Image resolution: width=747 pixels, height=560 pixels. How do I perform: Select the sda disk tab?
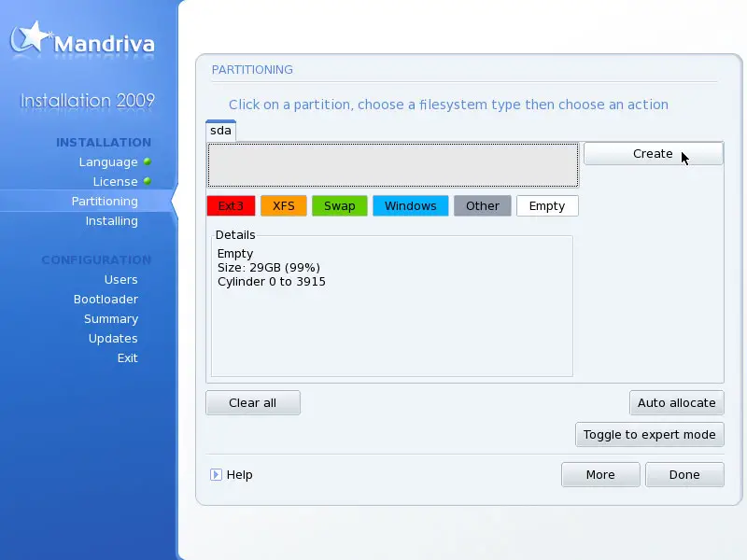(220, 131)
